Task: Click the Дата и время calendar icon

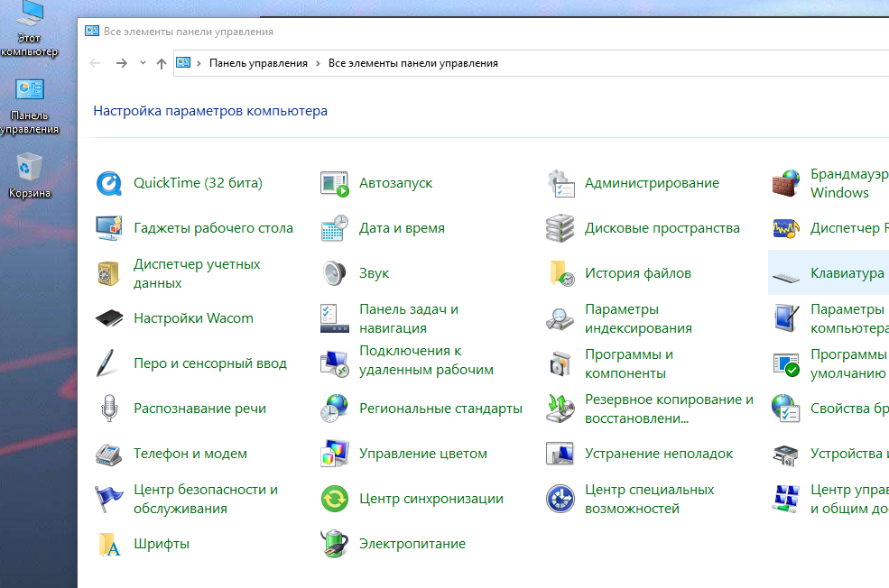Action: [x=335, y=228]
